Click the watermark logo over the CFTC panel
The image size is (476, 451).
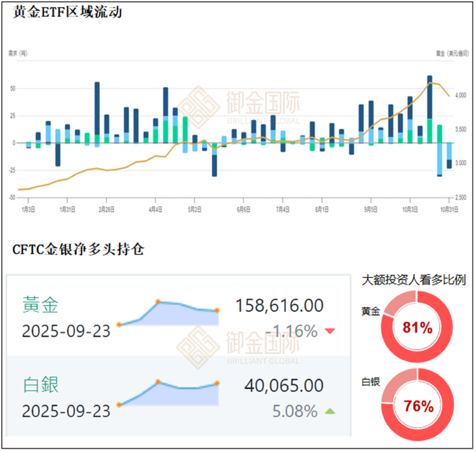[194, 347]
